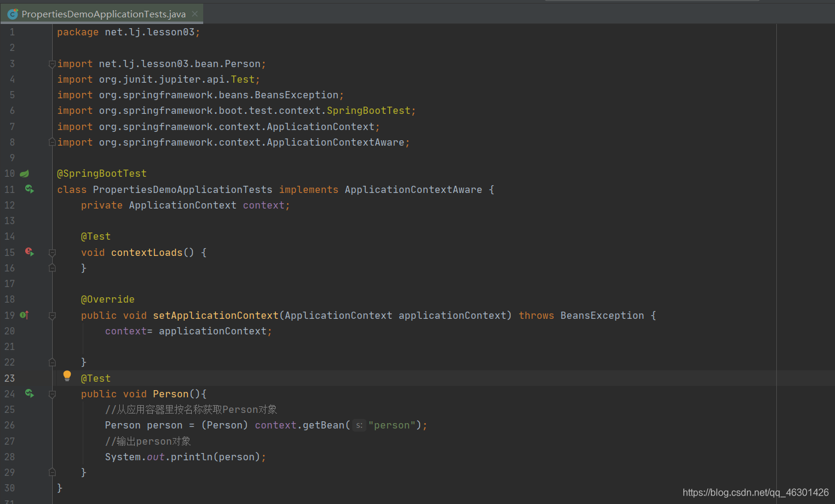835x504 pixels.
Task: Click ApplicationContextAware in the class declaration
Action: coord(414,189)
